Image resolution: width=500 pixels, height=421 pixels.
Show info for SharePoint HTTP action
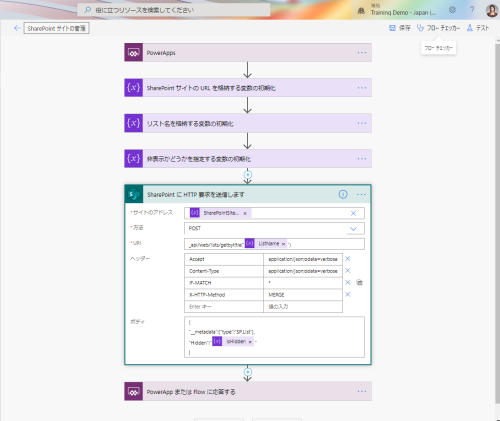343,194
